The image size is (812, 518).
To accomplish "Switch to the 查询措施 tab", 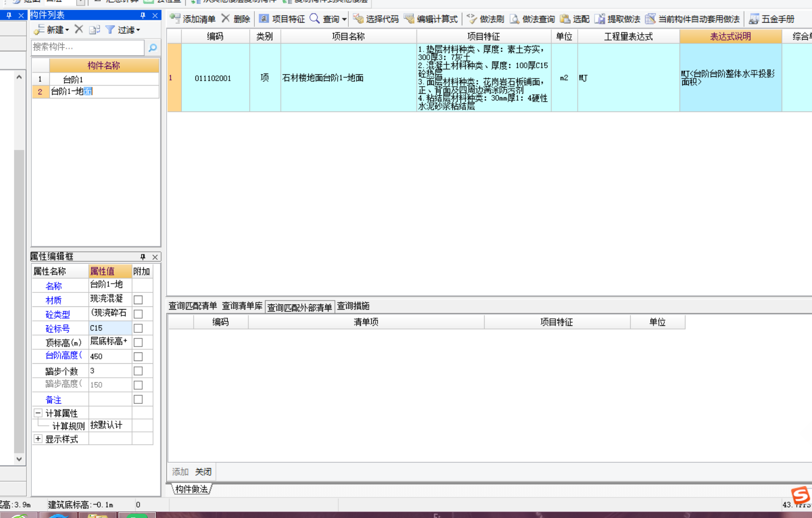I will [353, 306].
